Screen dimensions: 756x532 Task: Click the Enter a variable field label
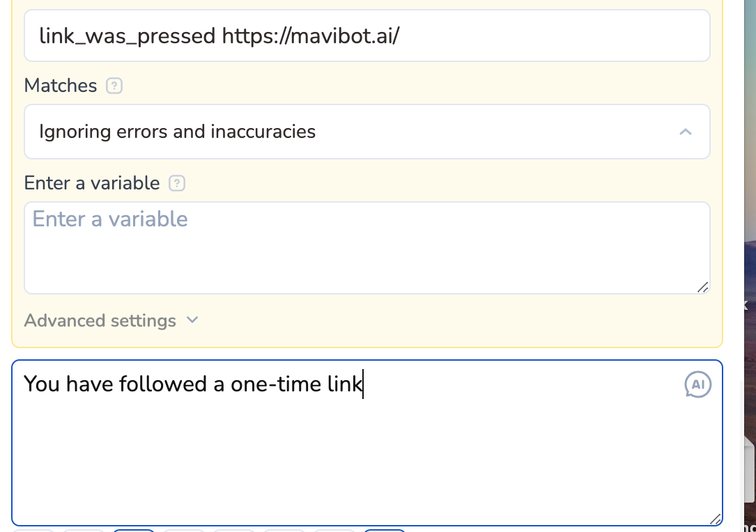(92, 183)
